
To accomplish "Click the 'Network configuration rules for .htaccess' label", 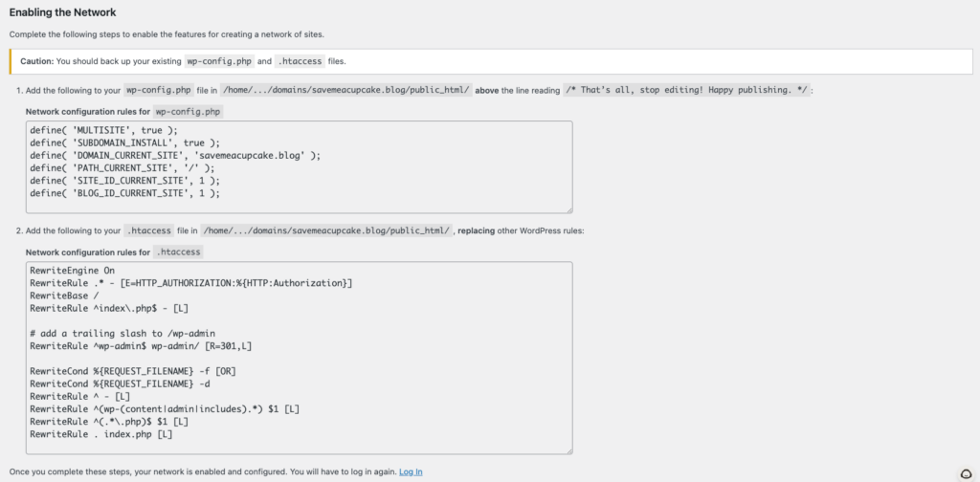I will click(x=114, y=252).
